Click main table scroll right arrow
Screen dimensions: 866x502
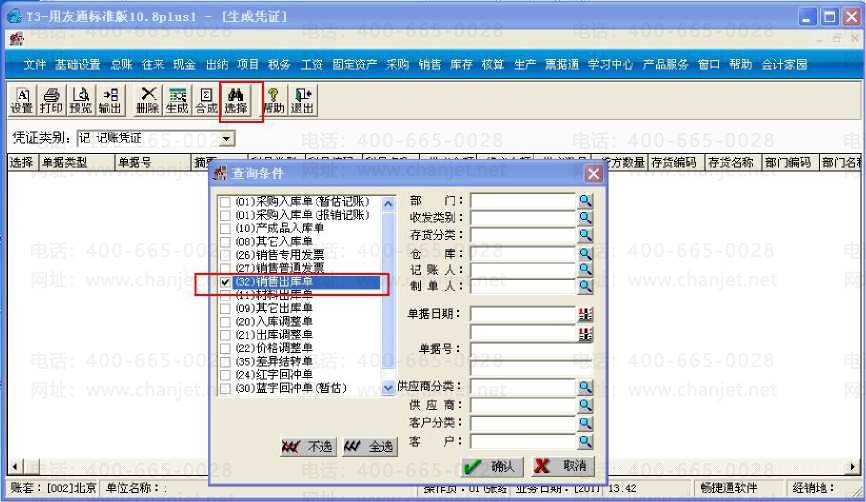point(853,467)
